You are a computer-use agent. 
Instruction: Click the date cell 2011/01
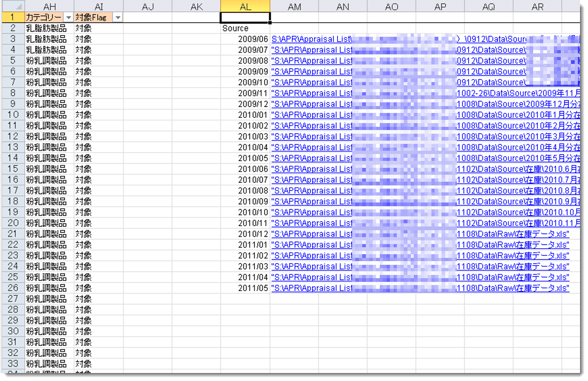245,245
